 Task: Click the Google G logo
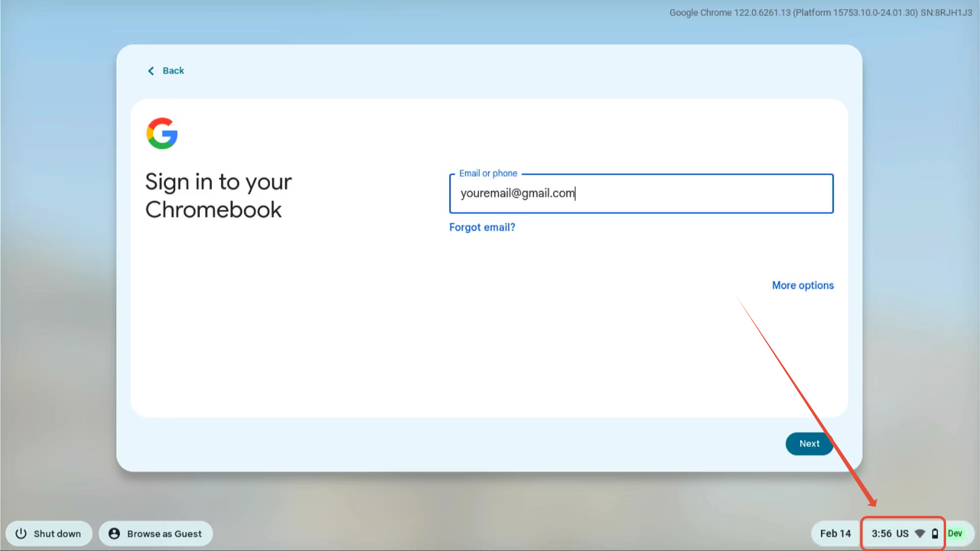click(162, 133)
